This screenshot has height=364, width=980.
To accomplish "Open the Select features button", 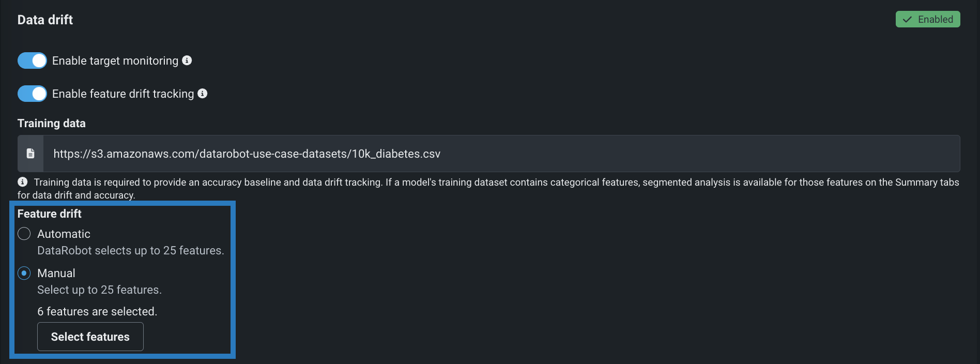I will (x=90, y=337).
